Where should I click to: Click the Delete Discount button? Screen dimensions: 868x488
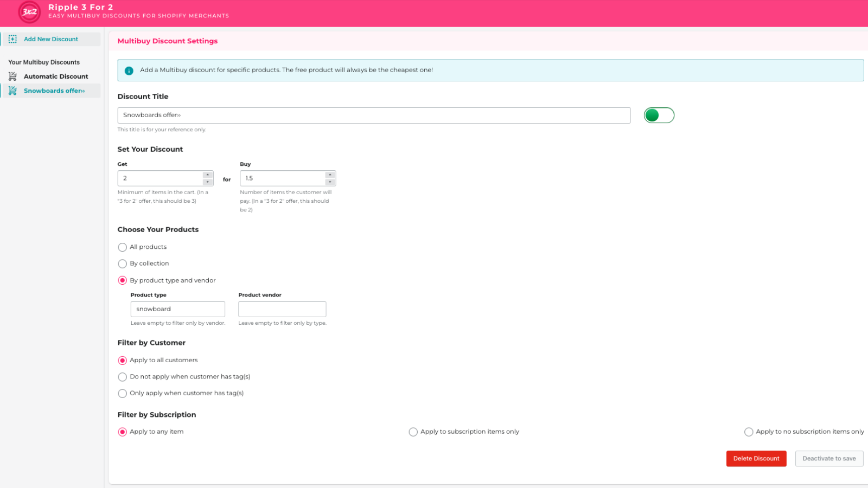pos(756,458)
